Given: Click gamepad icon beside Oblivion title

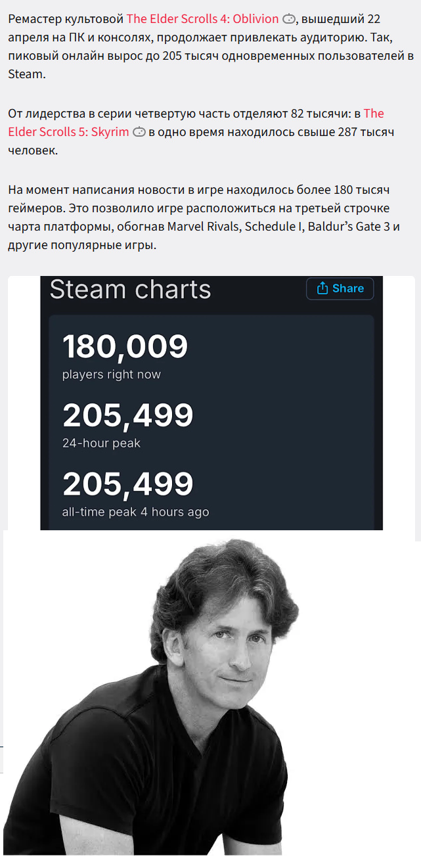Looking at the screenshot, I should pos(289,19).
